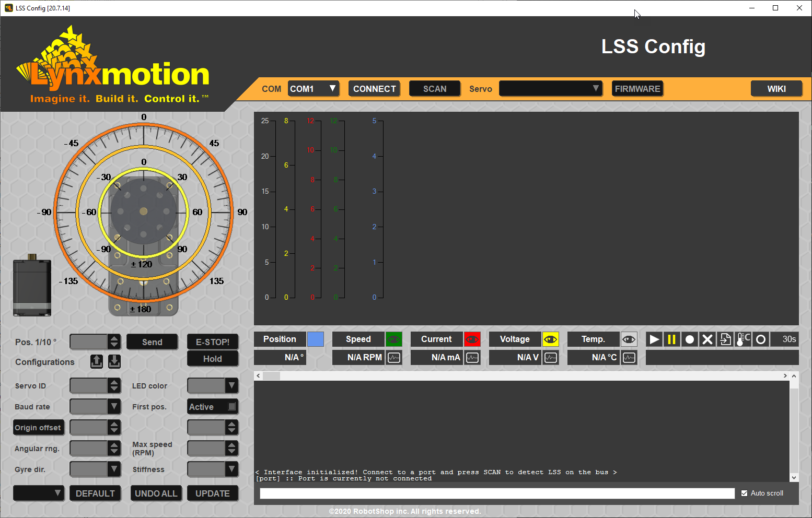
Task: Click the Max speed (RPM) stepper
Action: pos(213,448)
